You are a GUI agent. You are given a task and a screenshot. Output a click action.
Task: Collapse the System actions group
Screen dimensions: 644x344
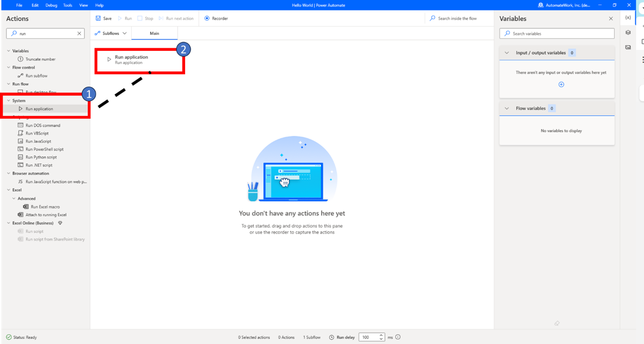coord(8,100)
